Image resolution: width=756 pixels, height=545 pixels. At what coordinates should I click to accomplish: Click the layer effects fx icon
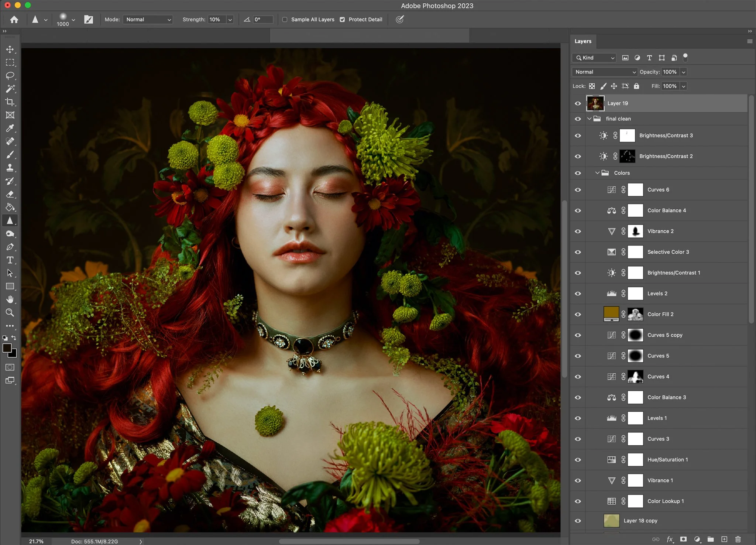[x=670, y=539]
